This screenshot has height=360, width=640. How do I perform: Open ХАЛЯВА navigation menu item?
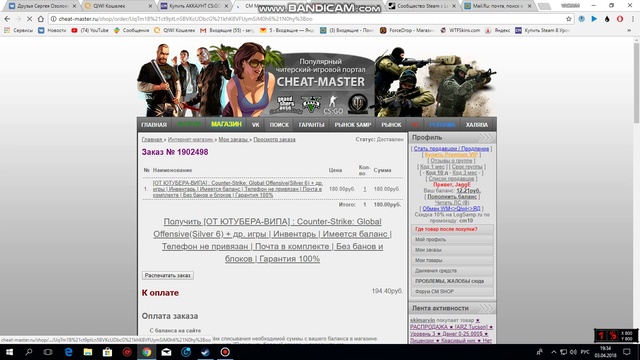477,124
